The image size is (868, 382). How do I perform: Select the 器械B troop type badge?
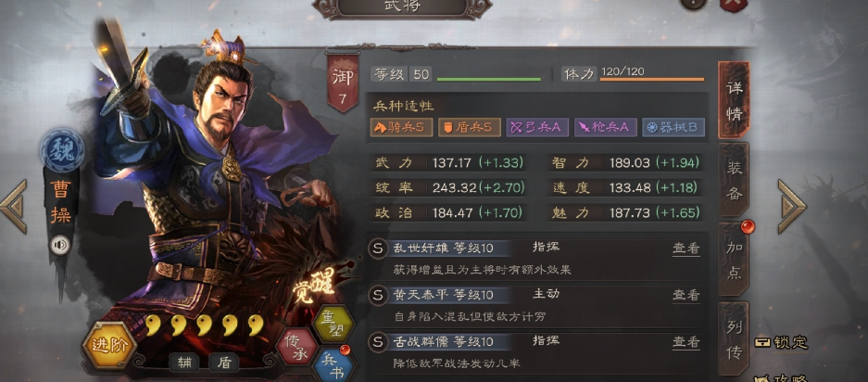(x=673, y=128)
